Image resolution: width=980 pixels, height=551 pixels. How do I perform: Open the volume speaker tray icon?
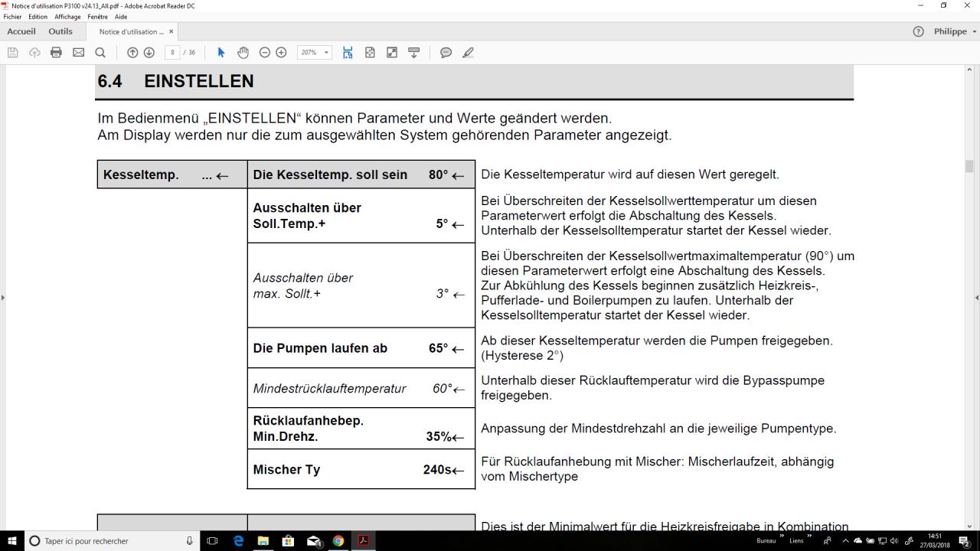[894, 541]
